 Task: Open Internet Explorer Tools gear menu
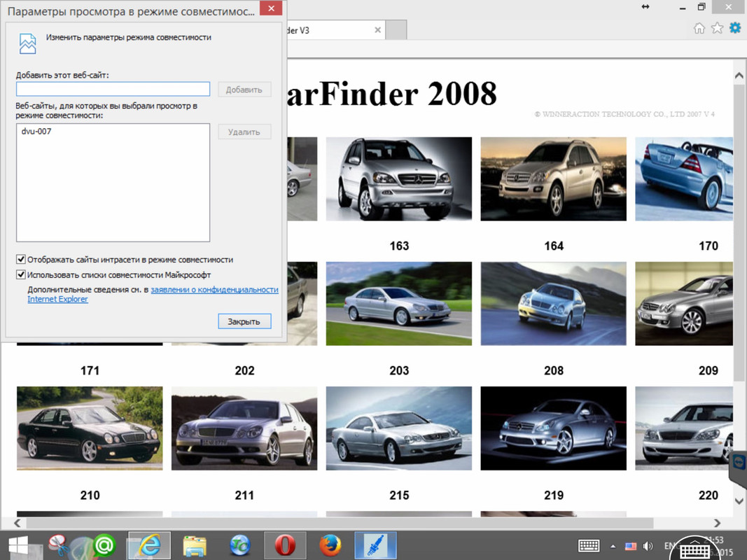point(734,28)
